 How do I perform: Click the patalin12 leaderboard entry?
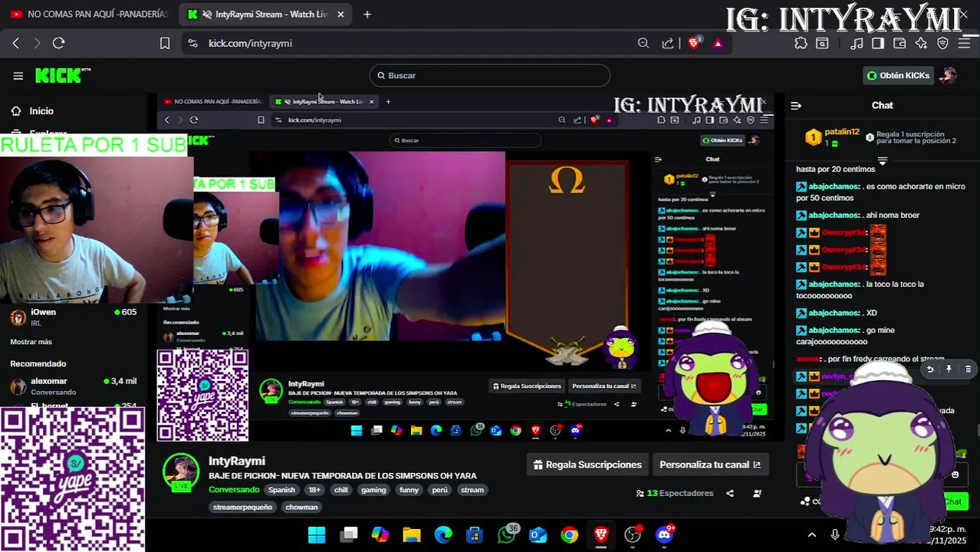pos(833,137)
